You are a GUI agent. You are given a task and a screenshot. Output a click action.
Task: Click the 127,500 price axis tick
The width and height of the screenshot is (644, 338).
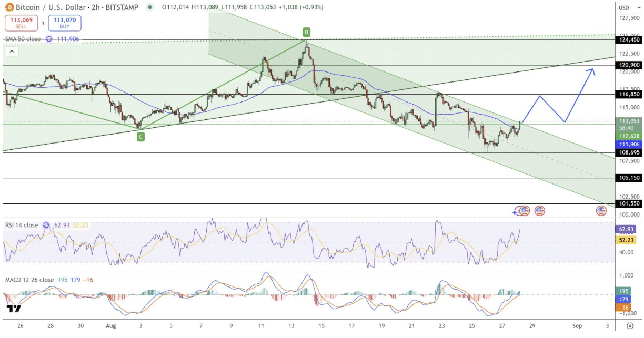(x=629, y=18)
